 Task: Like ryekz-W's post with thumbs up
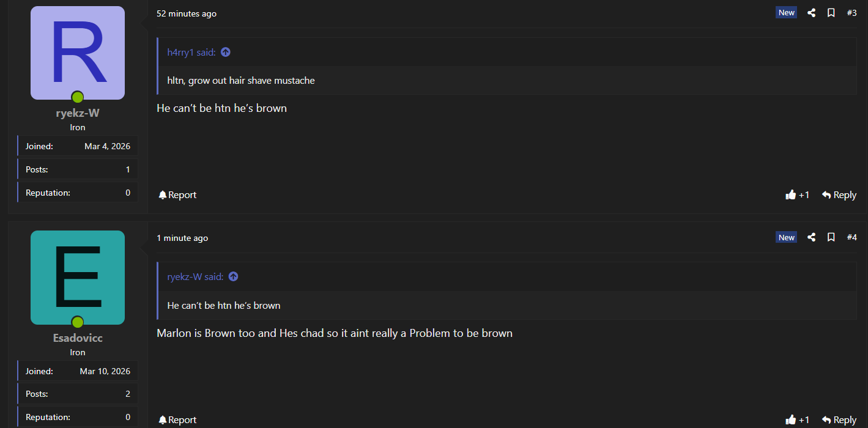click(797, 195)
